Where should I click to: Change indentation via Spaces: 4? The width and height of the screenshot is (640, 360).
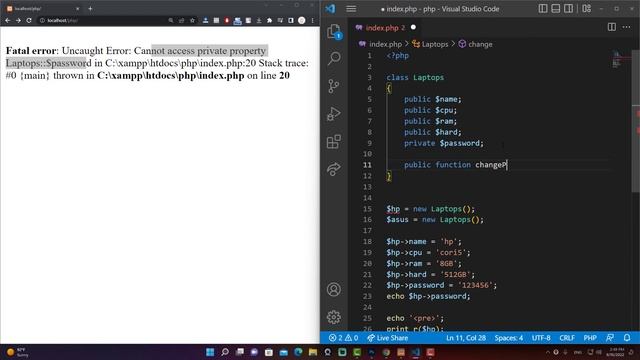pos(509,338)
